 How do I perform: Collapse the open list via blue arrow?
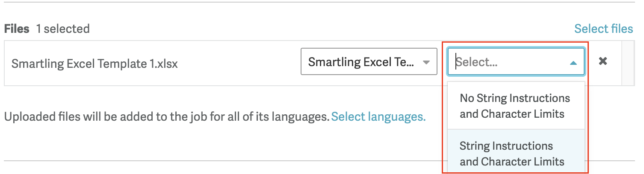point(573,63)
